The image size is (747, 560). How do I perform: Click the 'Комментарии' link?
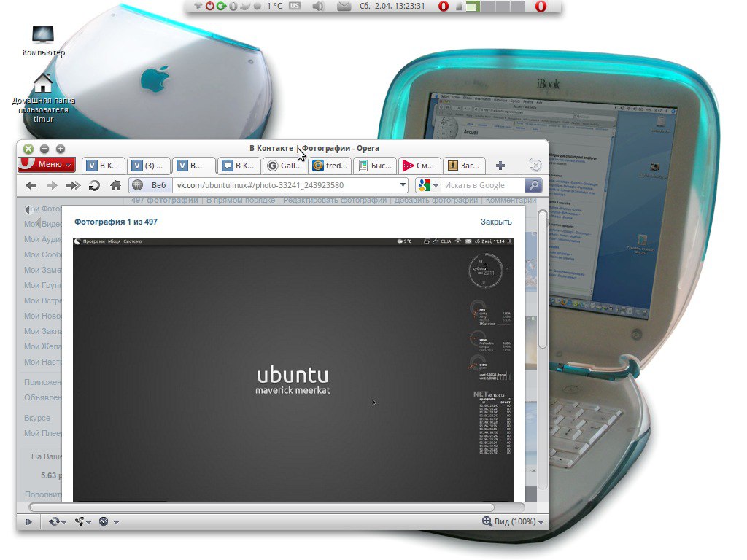point(511,200)
